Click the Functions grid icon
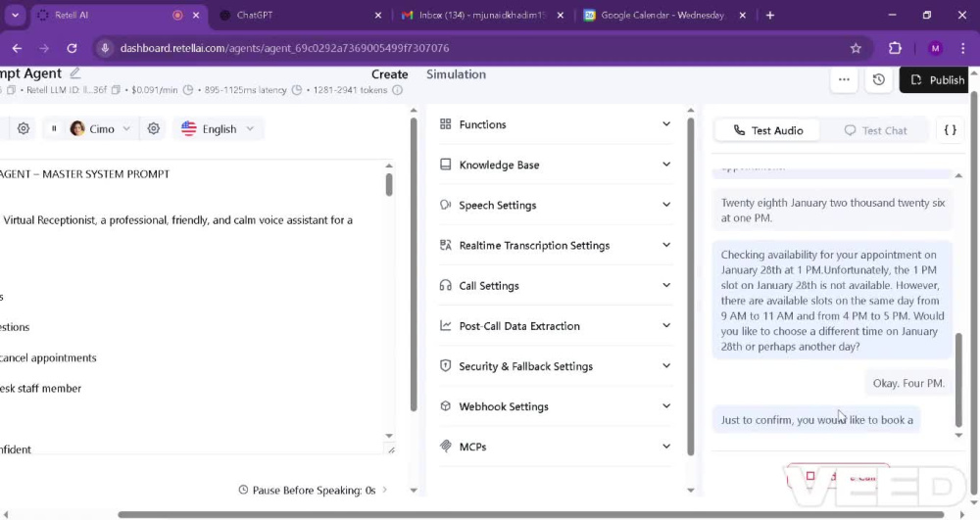This screenshot has height=520, width=980. (445, 124)
